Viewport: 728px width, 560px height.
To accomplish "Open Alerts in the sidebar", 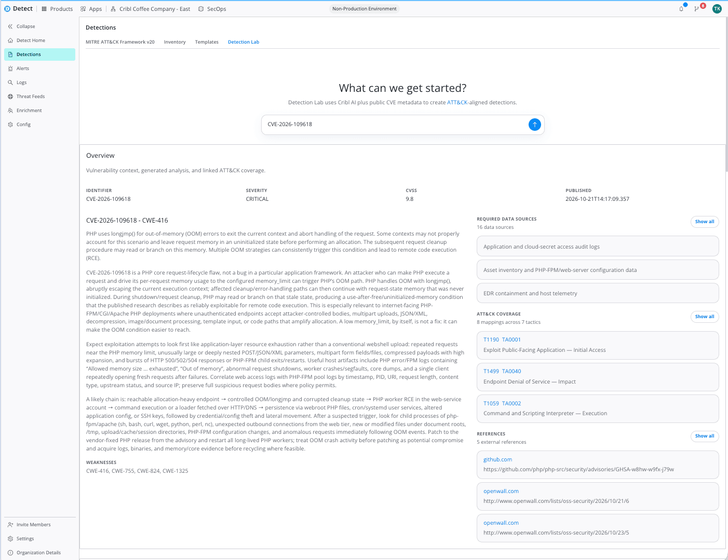I will point(39,69).
